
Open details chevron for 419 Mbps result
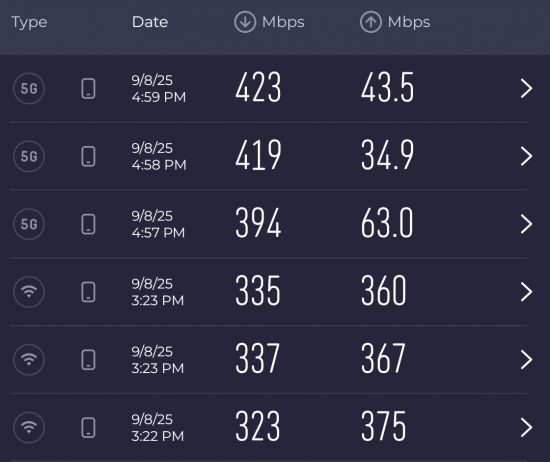(526, 156)
